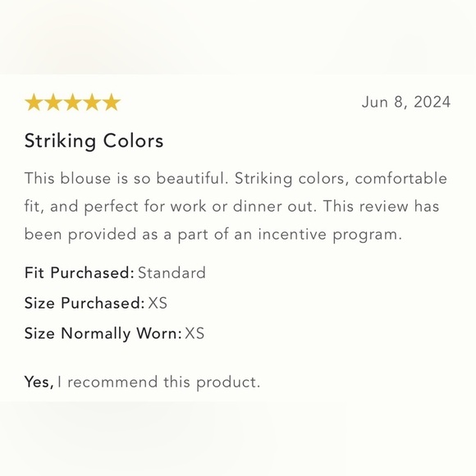Click the Standard fit value
Screen dimensions: 476x476
click(172, 272)
